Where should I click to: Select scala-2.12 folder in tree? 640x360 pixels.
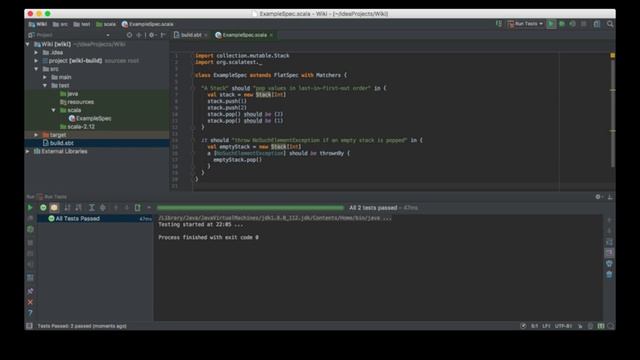point(77,127)
